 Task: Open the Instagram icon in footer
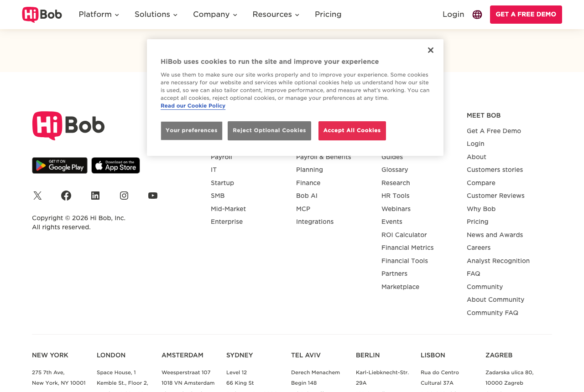[x=124, y=196]
